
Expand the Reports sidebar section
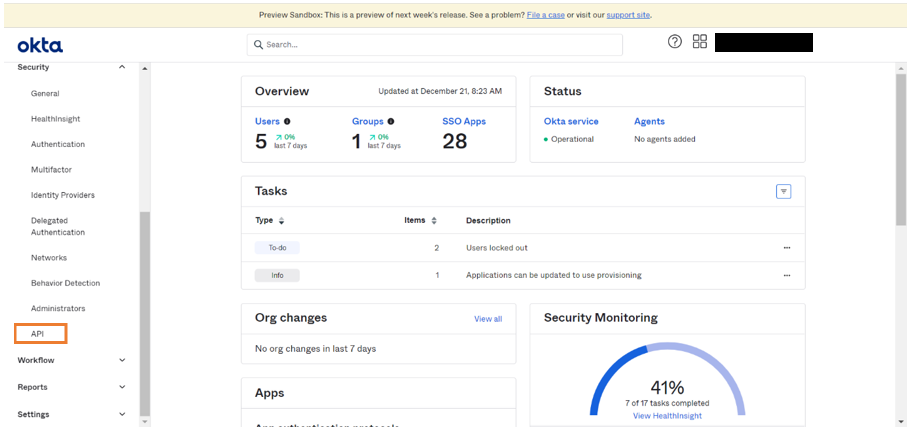click(x=122, y=387)
